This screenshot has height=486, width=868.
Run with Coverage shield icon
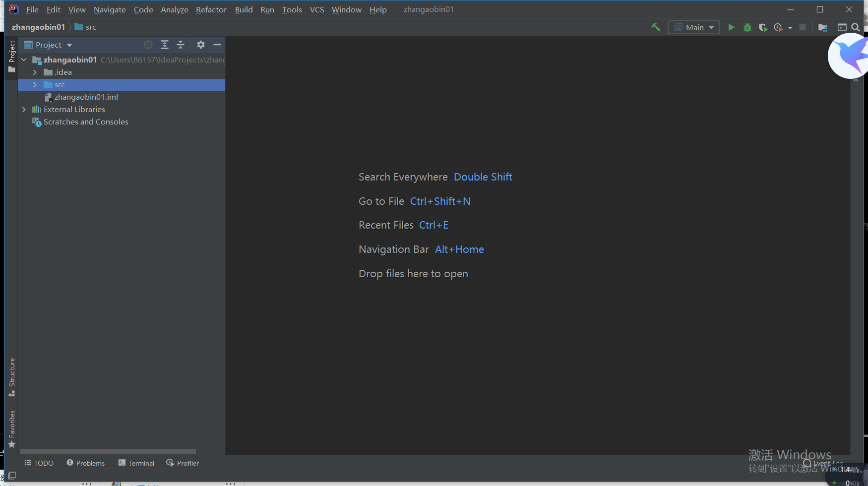[763, 27]
